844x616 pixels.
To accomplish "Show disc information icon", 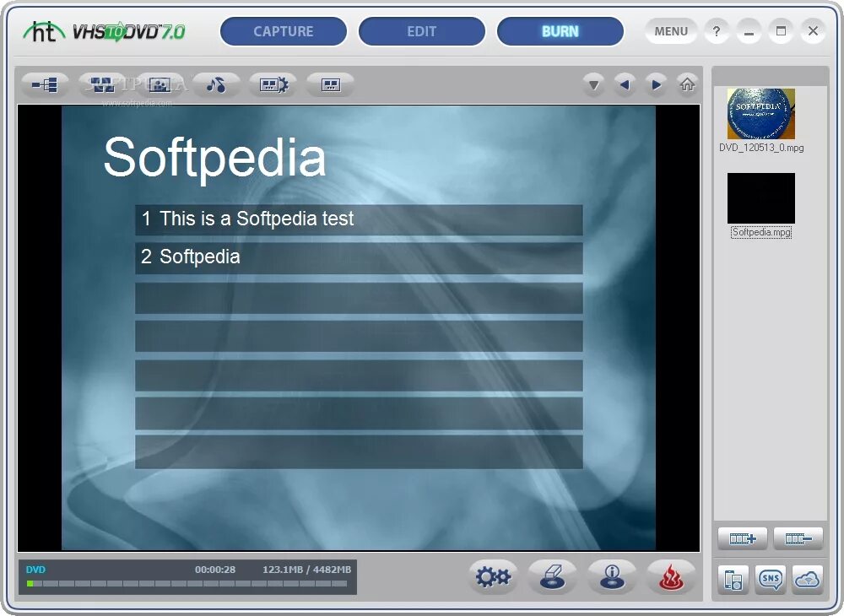I will 612,576.
